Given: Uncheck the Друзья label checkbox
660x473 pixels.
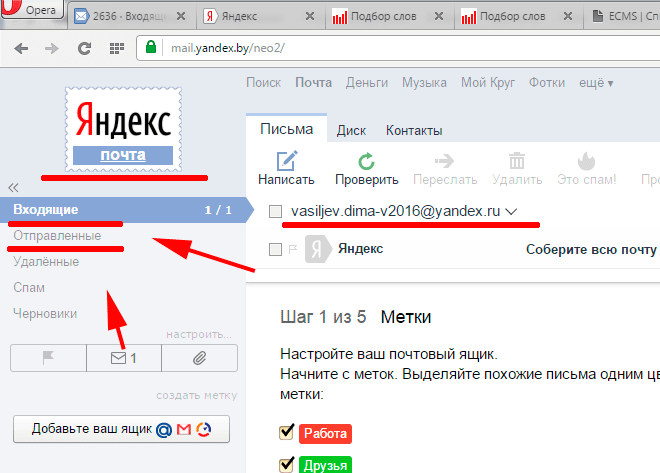Looking at the screenshot, I should tap(287, 464).
